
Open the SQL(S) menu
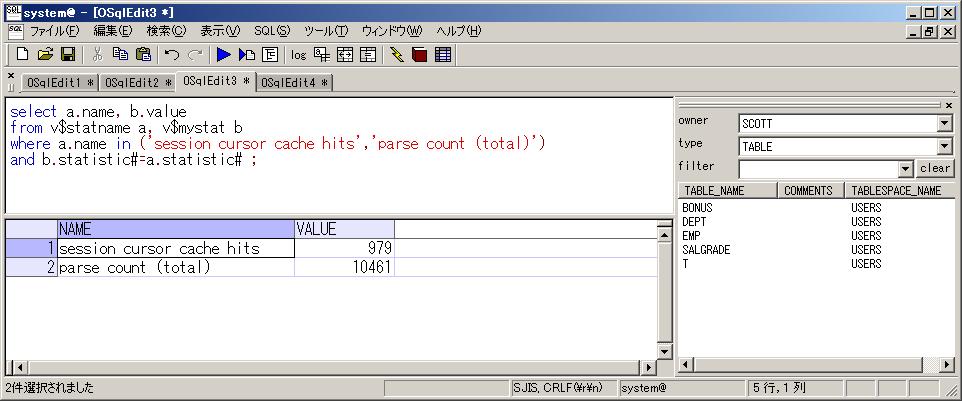click(x=271, y=31)
